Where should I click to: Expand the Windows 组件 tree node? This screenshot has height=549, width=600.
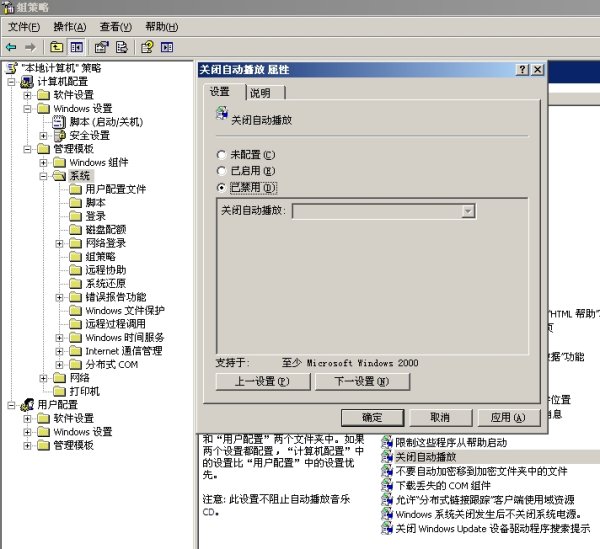point(44,162)
